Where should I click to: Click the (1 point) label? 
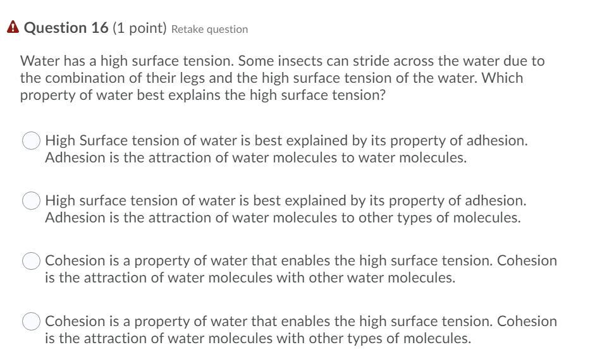[140, 28]
